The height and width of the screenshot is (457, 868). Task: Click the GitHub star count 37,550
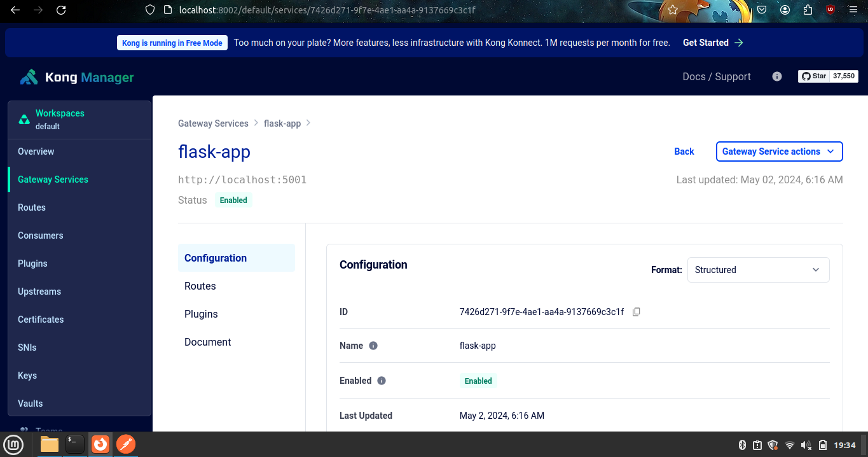[x=844, y=76]
